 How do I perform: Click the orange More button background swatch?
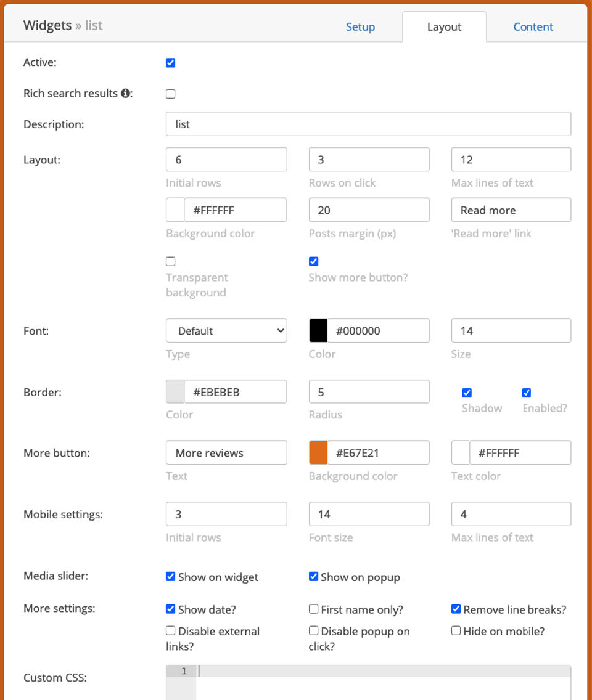click(318, 453)
